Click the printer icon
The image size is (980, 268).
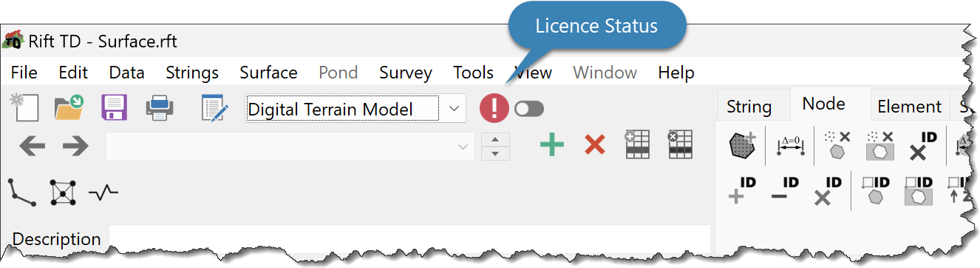pos(160,109)
